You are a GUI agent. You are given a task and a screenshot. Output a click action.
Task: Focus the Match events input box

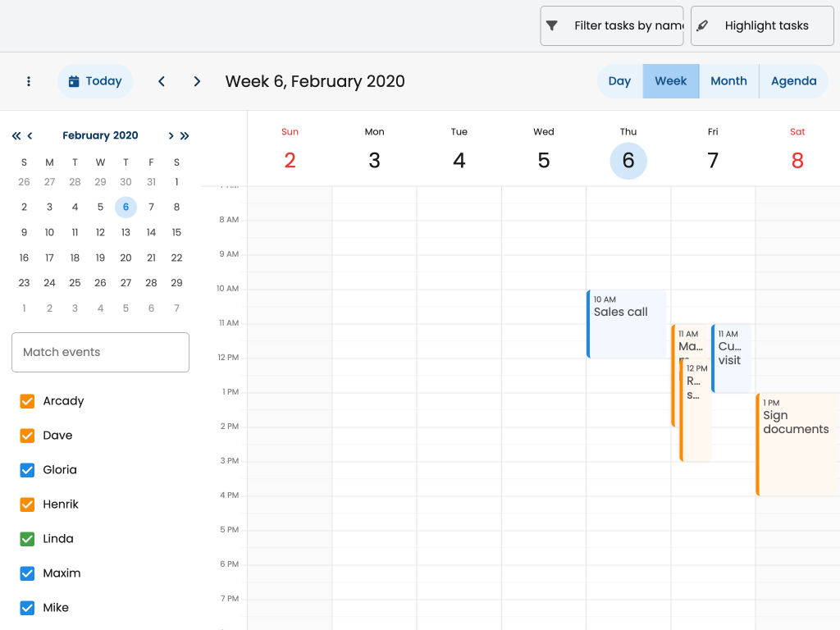point(100,352)
